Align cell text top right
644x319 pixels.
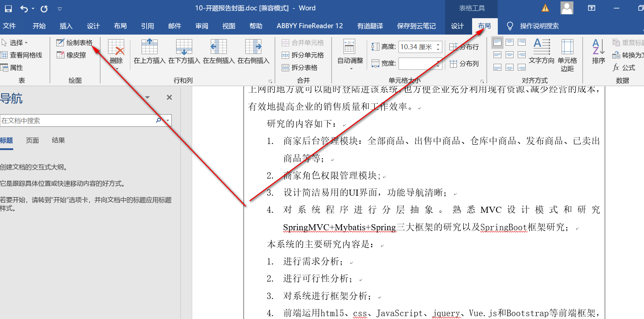click(x=522, y=42)
